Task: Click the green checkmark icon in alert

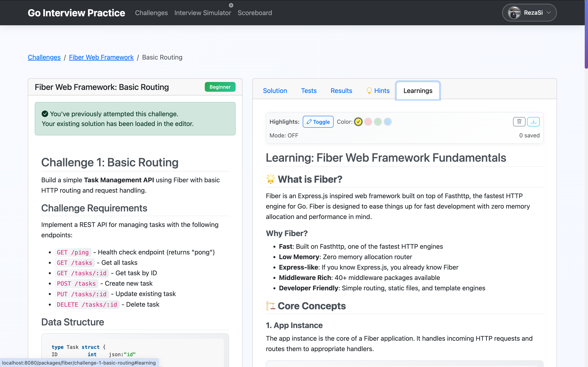Action: (x=45, y=114)
